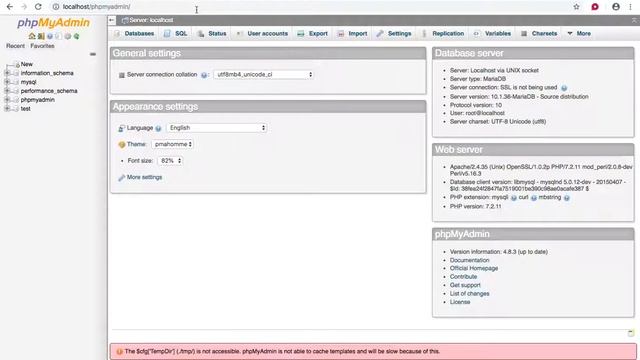Switch to the Databases tab
Image resolution: width=640 pixels, height=360 pixels.
pyautogui.click(x=134, y=33)
